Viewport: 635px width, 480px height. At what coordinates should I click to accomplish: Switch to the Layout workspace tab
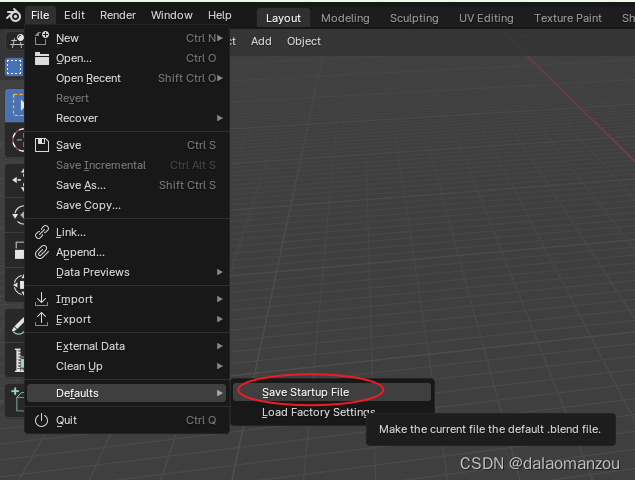click(283, 18)
